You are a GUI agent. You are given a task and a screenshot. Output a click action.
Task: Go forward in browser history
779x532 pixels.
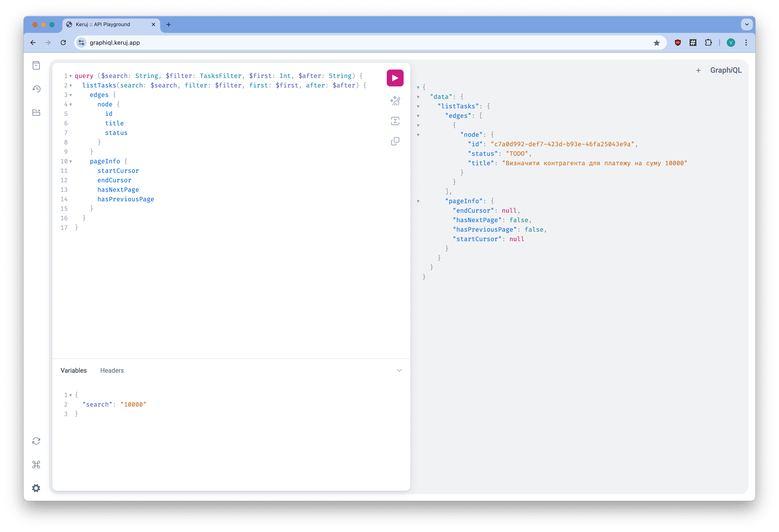[x=48, y=43]
